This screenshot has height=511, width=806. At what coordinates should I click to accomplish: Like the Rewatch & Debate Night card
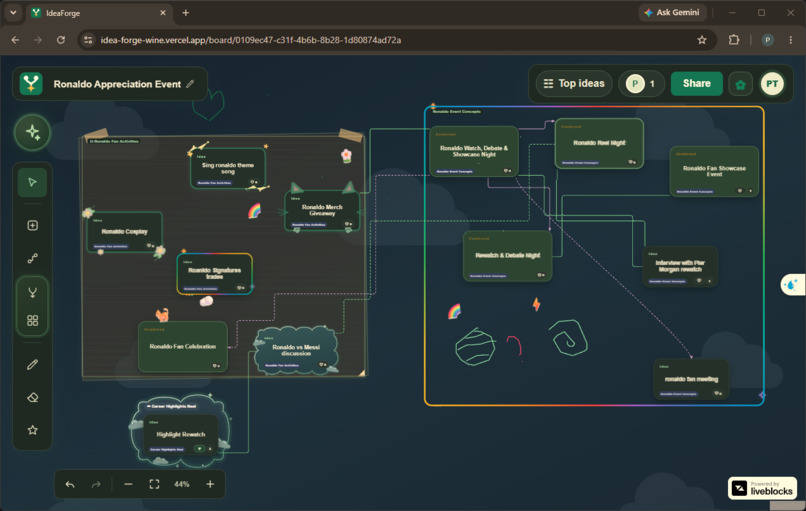[x=540, y=275]
